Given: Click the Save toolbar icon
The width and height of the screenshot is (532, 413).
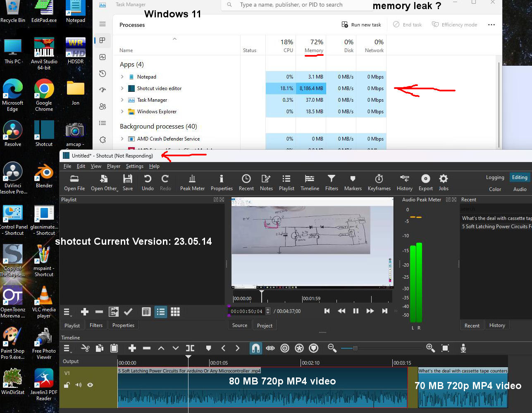Looking at the screenshot, I should pyautogui.click(x=128, y=182).
